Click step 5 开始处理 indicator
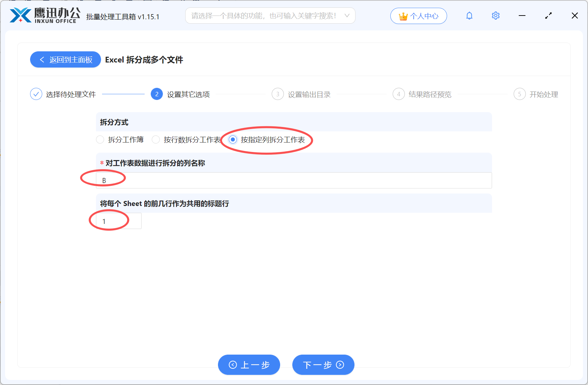The image size is (588, 385). point(519,94)
